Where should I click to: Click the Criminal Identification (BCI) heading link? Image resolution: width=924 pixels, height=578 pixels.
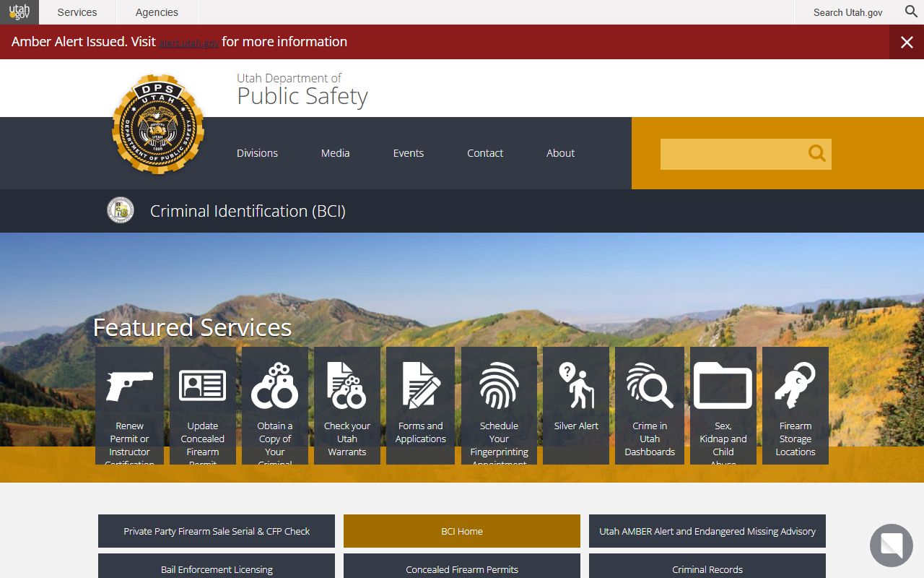[x=248, y=211]
